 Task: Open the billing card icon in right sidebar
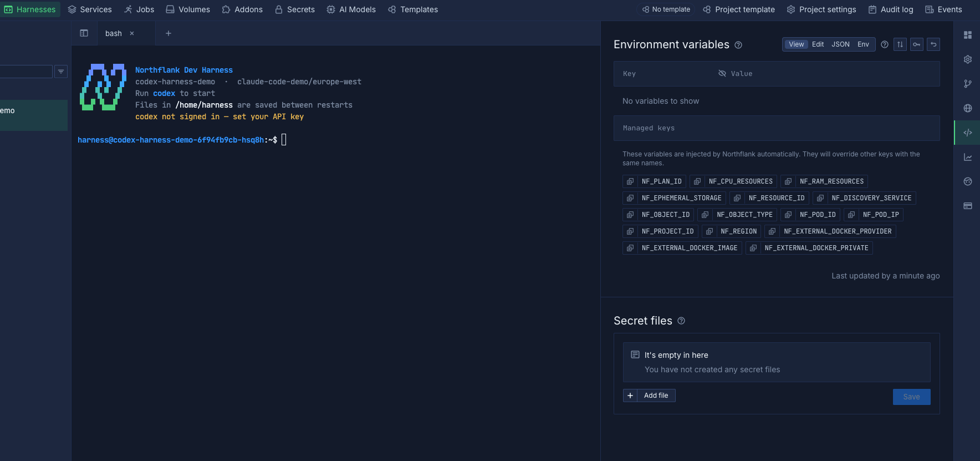point(968,206)
